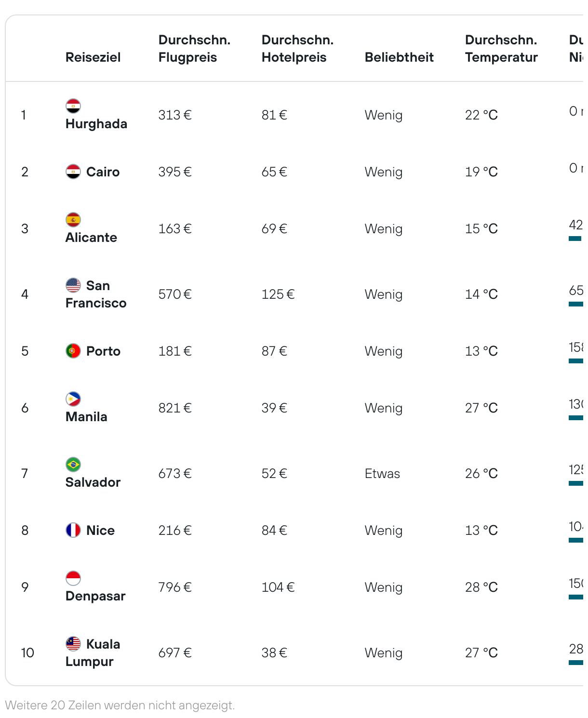Click the Indonesia flag above Denpasar
The width and height of the screenshot is (588, 718).
tap(73, 578)
